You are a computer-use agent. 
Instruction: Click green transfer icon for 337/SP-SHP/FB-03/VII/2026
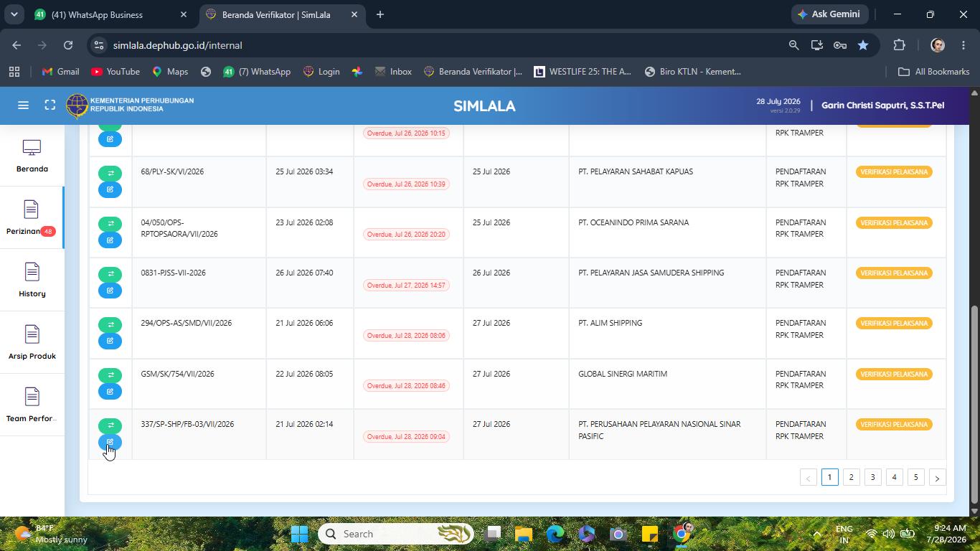pyautogui.click(x=110, y=426)
